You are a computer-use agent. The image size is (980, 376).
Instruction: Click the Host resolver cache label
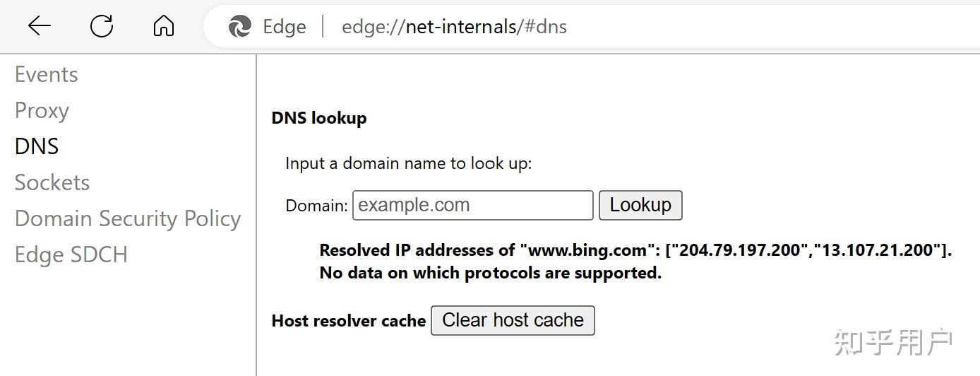click(x=349, y=321)
